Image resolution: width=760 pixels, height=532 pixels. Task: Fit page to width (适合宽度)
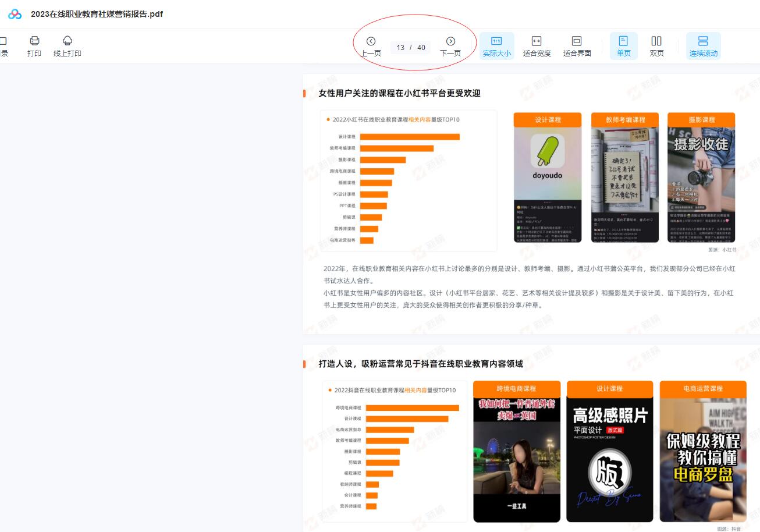(x=537, y=46)
